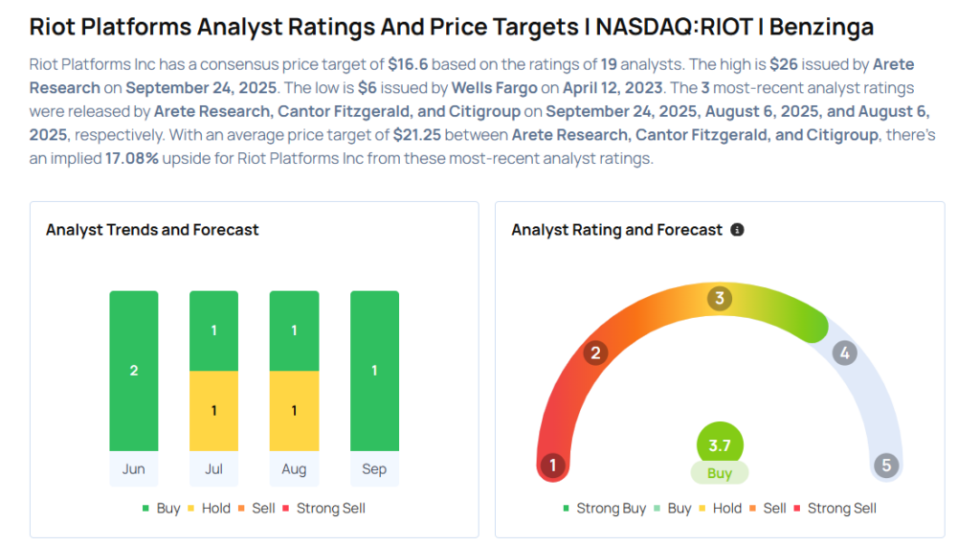Click gauge marker number 1
The image size is (980, 546).
(552, 466)
